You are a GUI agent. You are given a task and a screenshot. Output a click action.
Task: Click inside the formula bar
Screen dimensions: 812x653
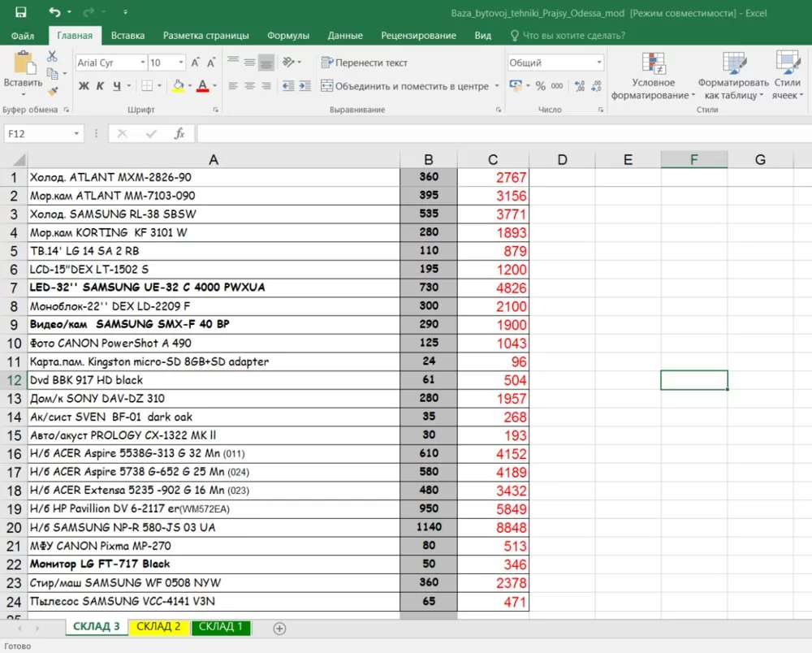pos(504,133)
